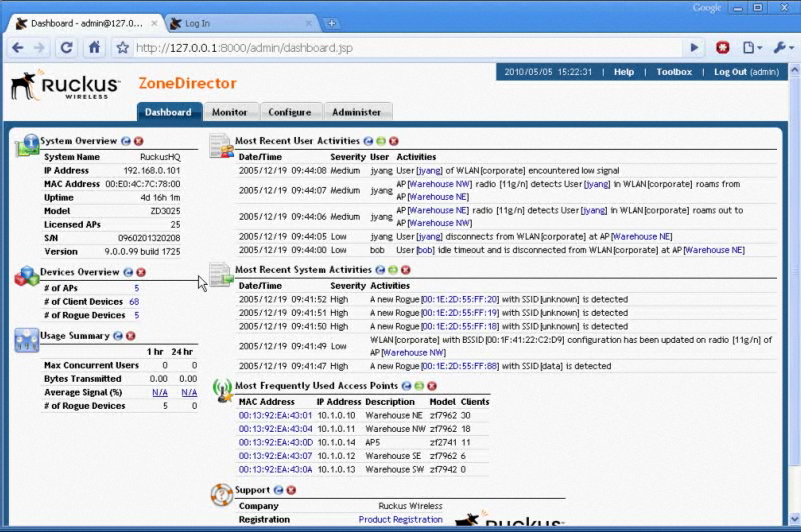Click the red stop icon in browser toolbar
Screen dimensions: 801x532
point(722,48)
